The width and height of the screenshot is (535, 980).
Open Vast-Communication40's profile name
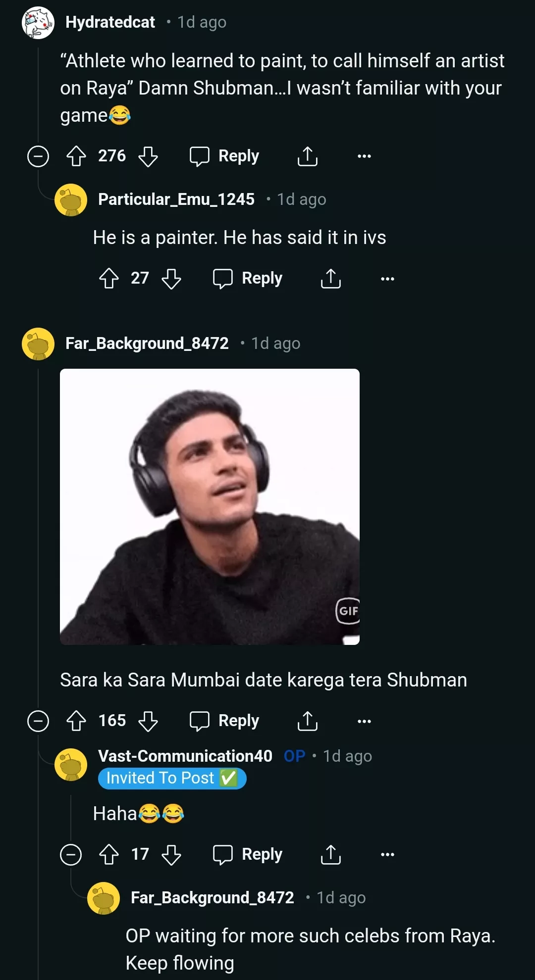click(185, 756)
